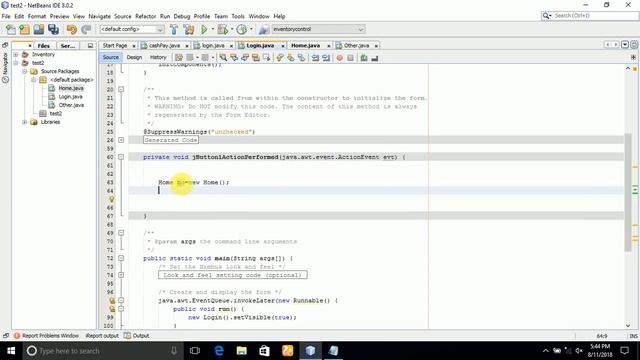Click the Search (Ctrl+I) field
640x360 pixels.
590,16
